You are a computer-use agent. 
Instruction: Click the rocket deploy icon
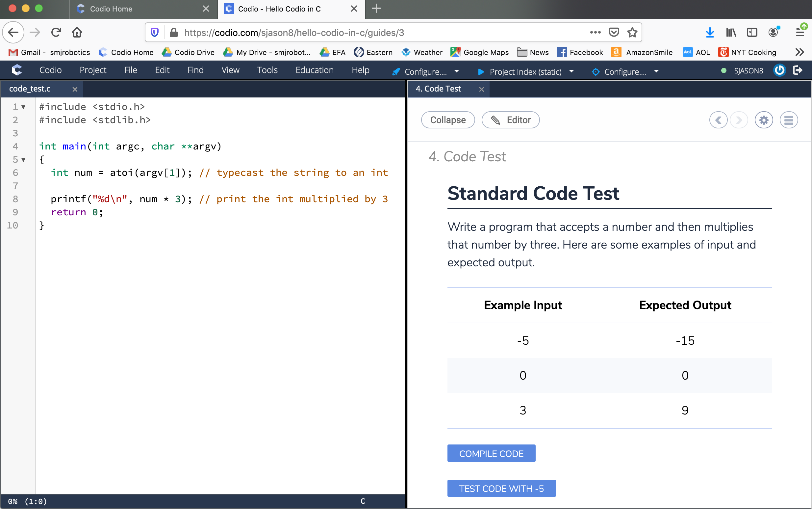[x=396, y=72]
